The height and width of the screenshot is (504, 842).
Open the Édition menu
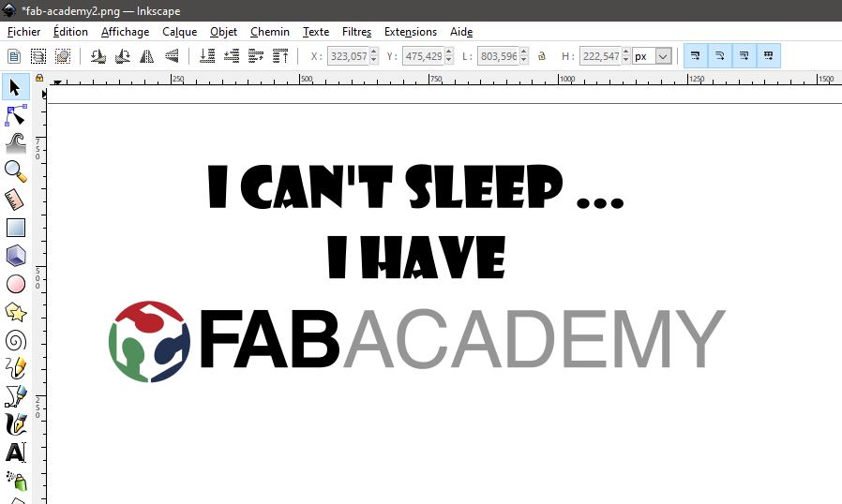tap(70, 32)
